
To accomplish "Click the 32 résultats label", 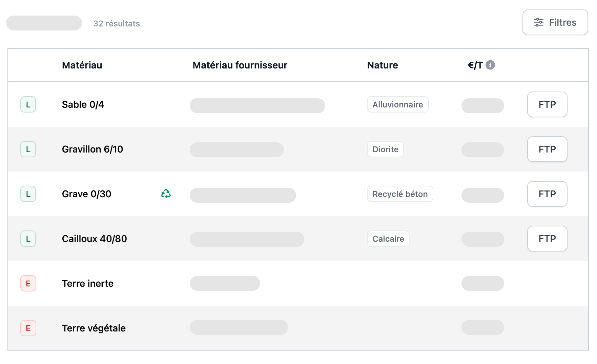I will [x=117, y=23].
